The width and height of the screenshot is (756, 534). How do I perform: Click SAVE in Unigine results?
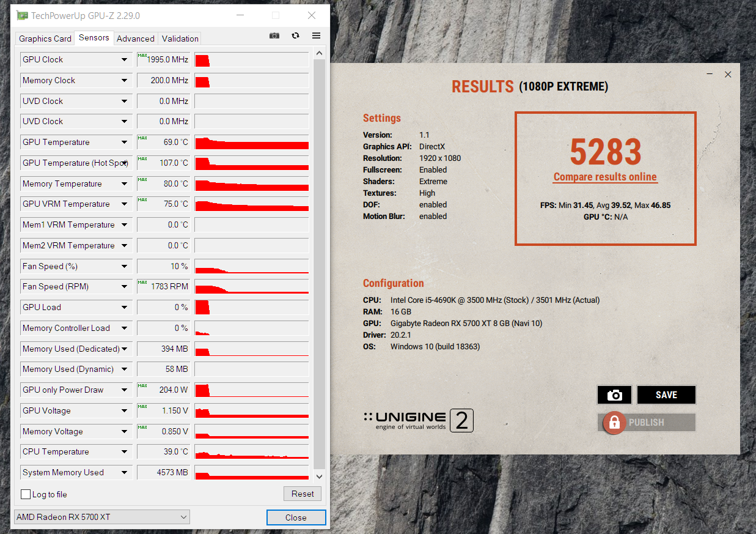[x=666, y=395]
